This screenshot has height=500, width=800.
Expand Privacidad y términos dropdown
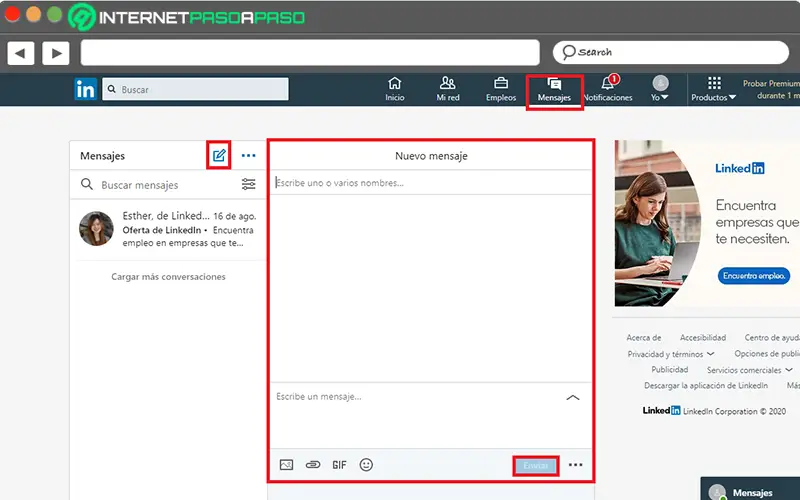[670, 354]
